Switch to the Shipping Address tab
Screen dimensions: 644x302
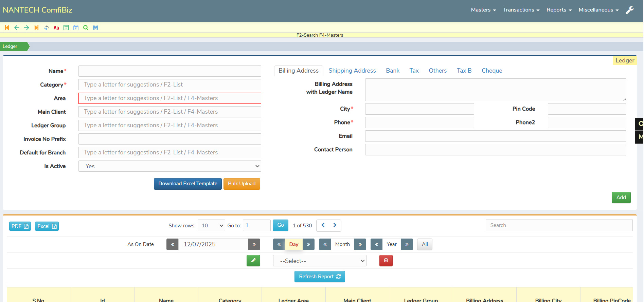coord(352,71)
